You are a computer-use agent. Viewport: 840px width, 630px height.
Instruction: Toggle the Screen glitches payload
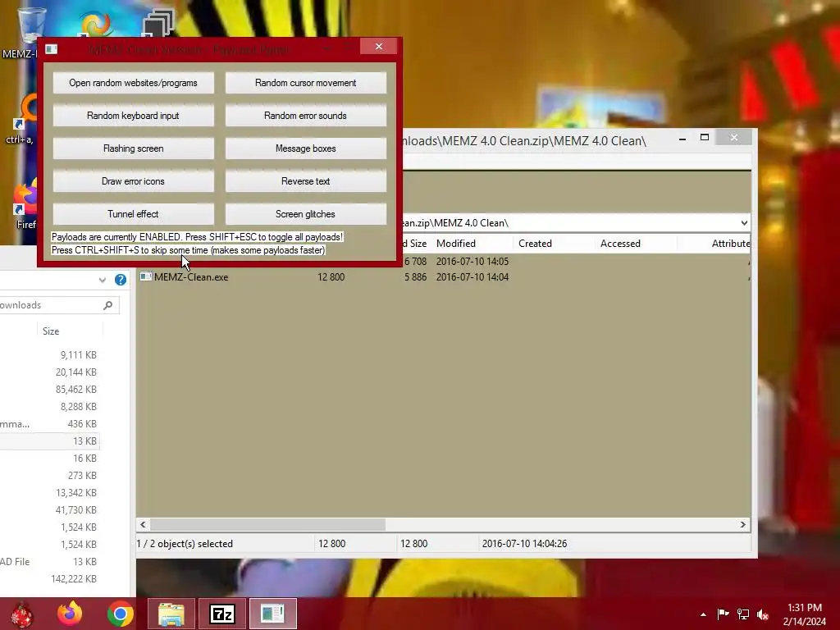tap(305, 214)
